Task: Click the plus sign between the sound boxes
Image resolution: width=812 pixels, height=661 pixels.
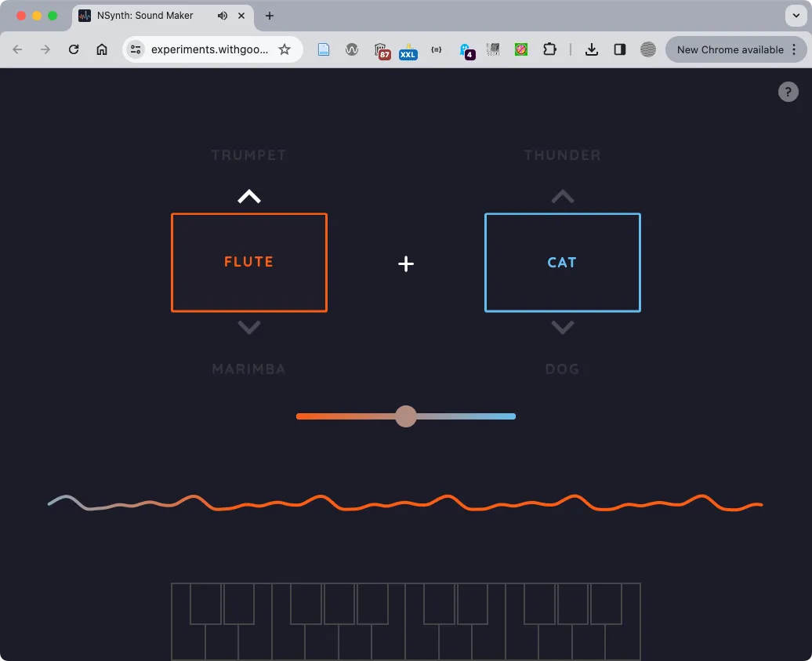Action: [x=406, y=263]
